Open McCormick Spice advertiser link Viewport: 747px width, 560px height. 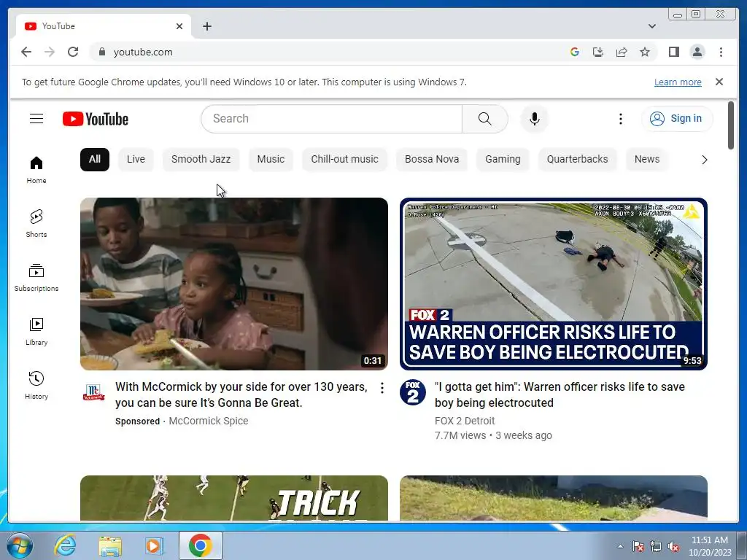click(x=208, y=421)
